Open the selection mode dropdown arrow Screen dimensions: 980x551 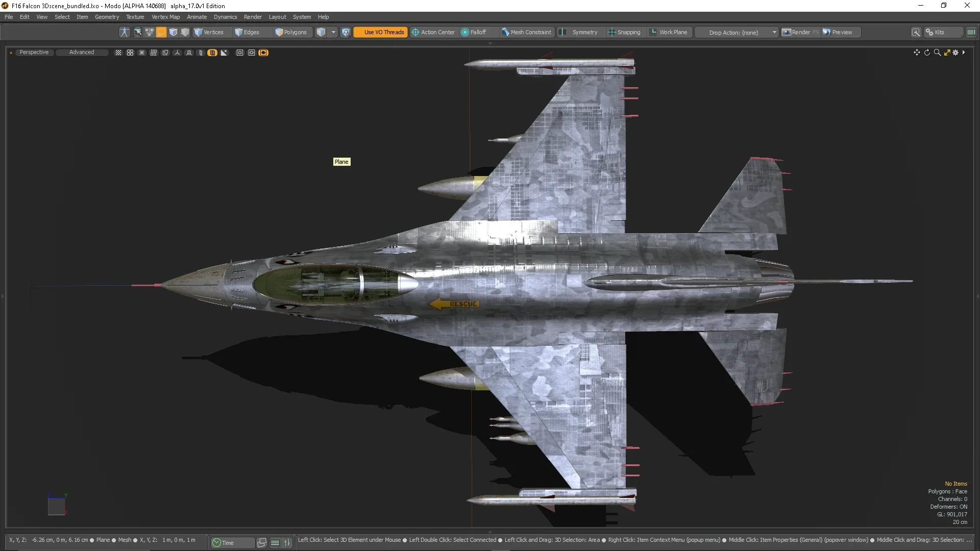(333, 32)
